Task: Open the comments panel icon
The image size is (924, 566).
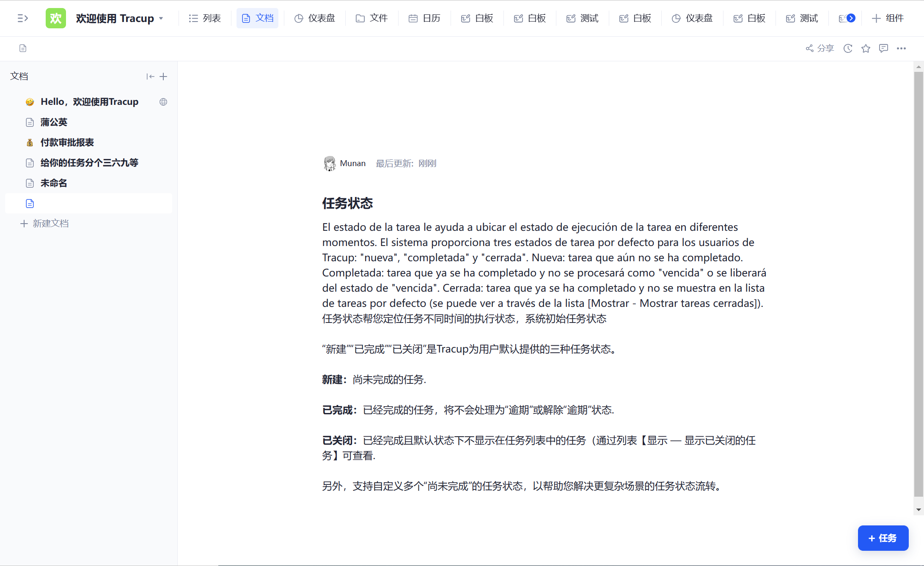Action: tap(883, 48)
